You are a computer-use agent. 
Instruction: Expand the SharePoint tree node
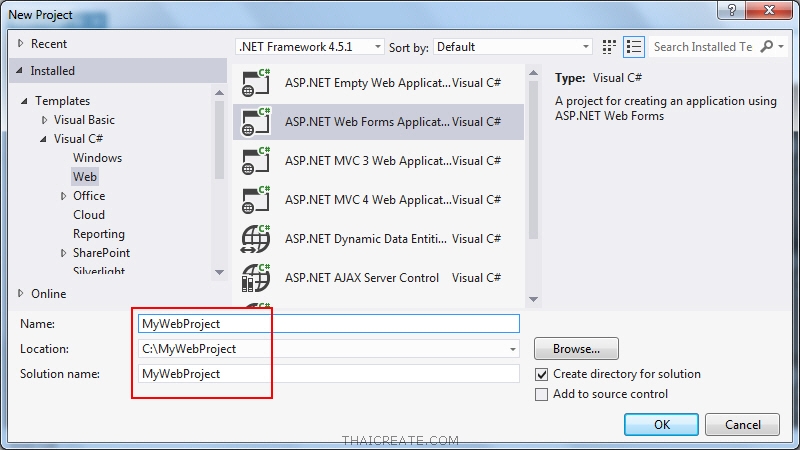pyautogui.click(x=63, y=253)
